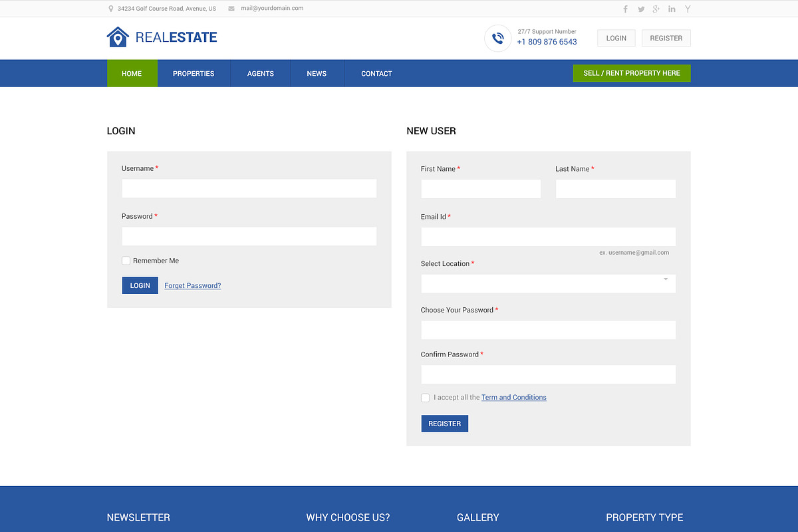Click the Gallery footer heading
Viewport: 798px width, 532px height.
tap(477, 517)
